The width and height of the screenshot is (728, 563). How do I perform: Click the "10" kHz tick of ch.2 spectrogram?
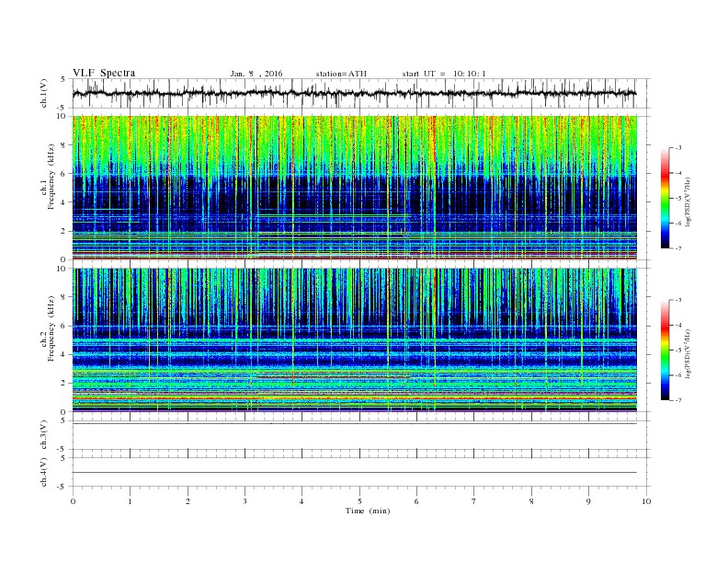pos(63,269)
